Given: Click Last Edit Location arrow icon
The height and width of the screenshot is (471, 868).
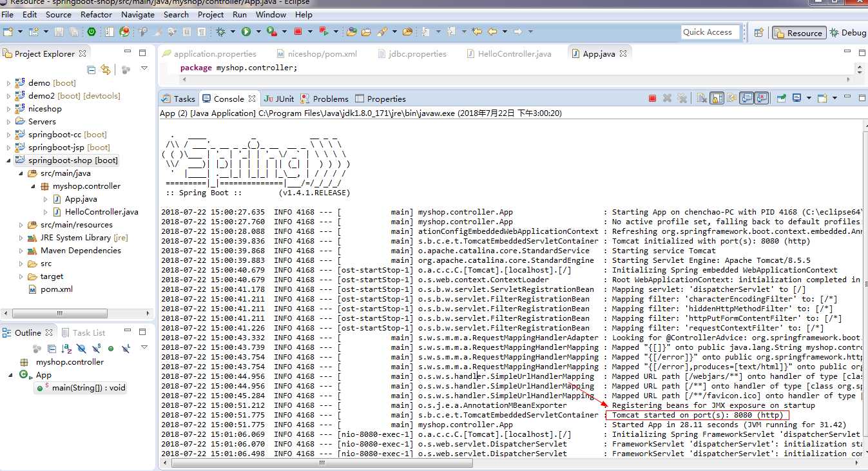Looking at the screenshot, I should click(x=477, y=32).
